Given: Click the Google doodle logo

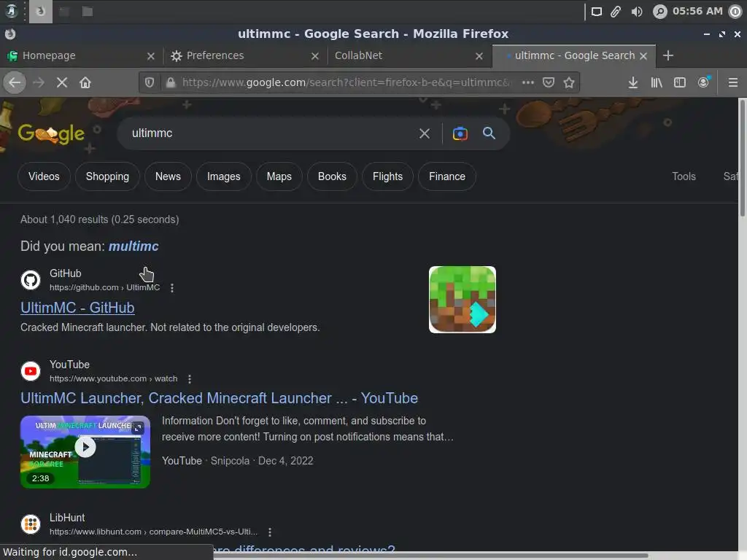Looking at the screenshot, I should pos(51,134).
